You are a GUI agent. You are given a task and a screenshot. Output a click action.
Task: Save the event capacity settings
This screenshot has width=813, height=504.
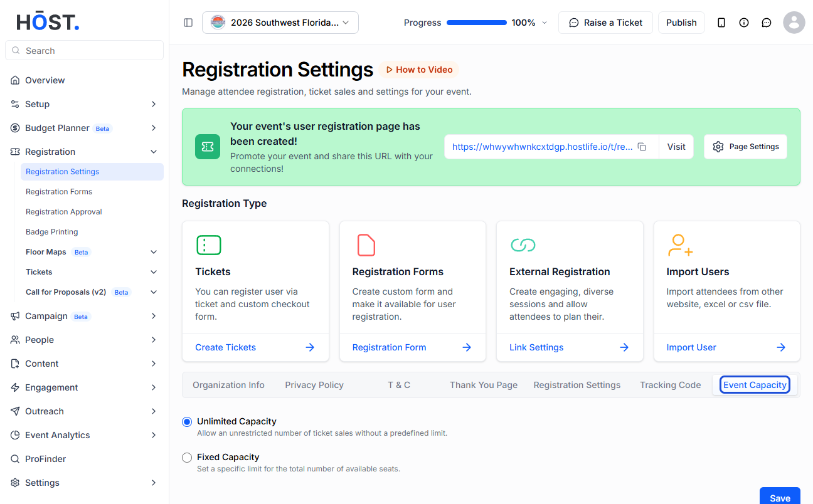[780, 496]
